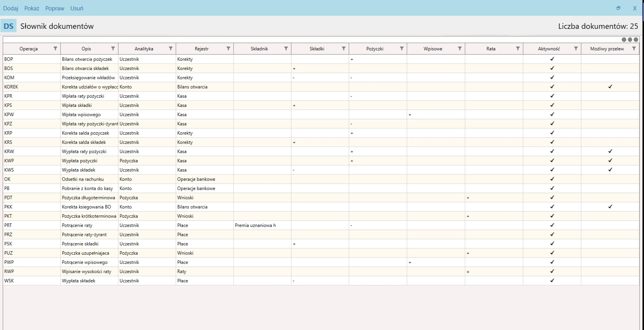Select 'Pożyczka długoterminowa' cell
The height and width of the screenshot is (330, 644).
(89, 198)
